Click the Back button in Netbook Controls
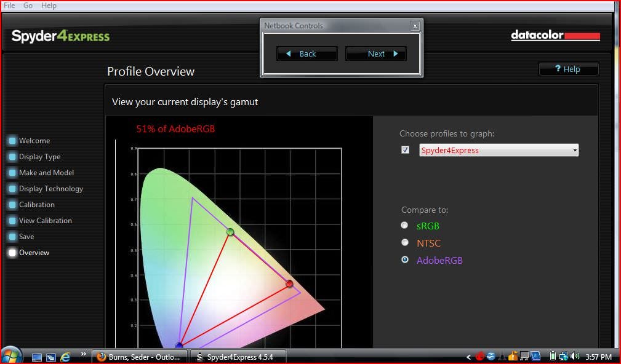621x364 pixels. point(307,54)
